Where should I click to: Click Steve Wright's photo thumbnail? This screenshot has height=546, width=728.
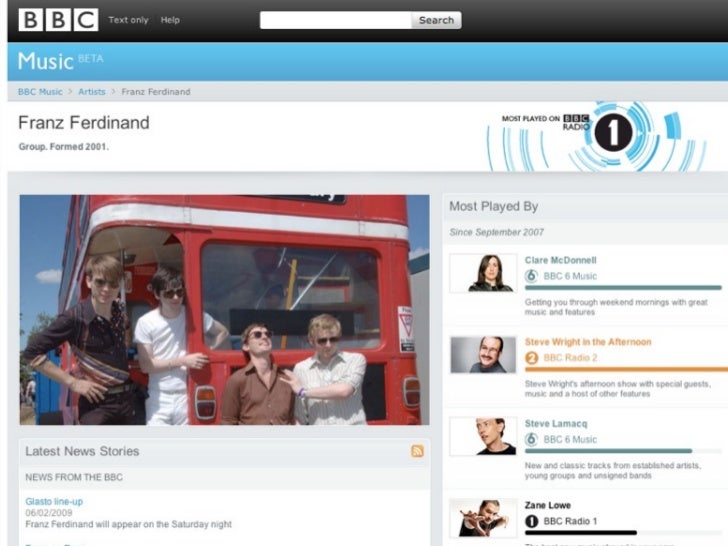pos(483,355)
